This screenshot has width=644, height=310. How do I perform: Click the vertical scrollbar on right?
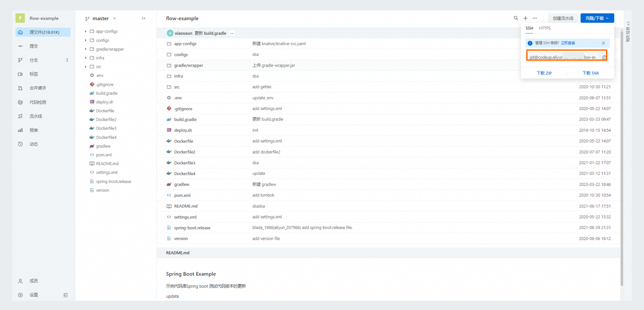click(x=622, y=158)
